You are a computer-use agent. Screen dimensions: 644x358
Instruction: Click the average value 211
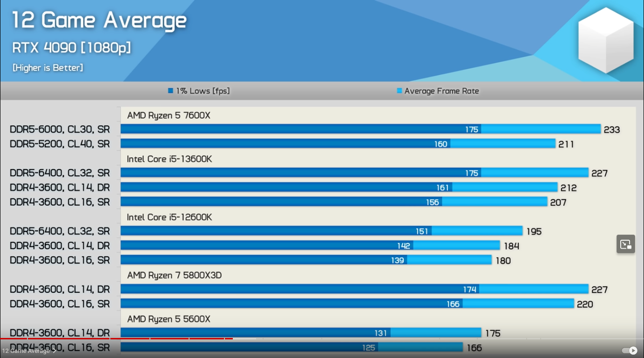pos(566,144)
